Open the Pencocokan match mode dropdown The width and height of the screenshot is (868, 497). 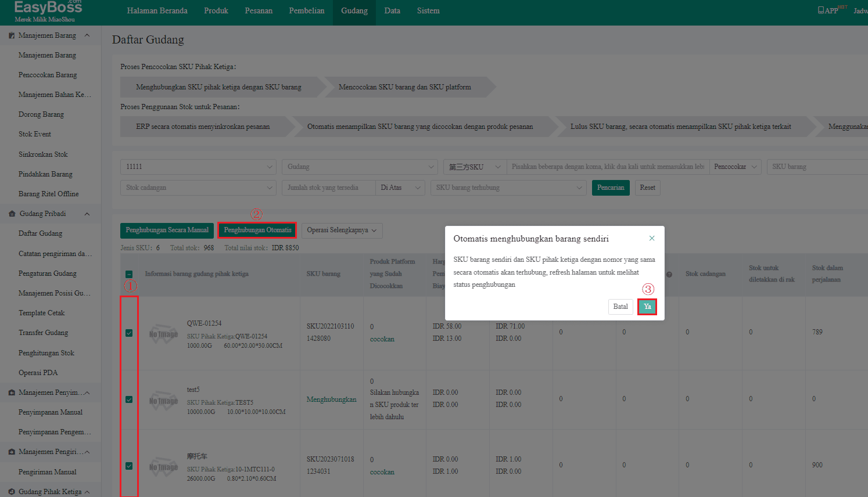[x=735, y=167]
